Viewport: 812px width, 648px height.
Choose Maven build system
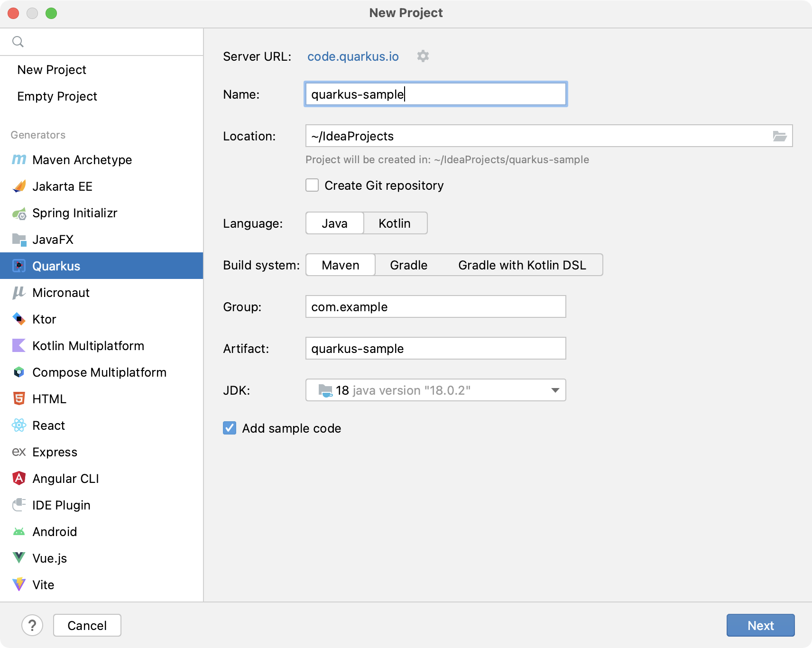[x=341, y=265]
